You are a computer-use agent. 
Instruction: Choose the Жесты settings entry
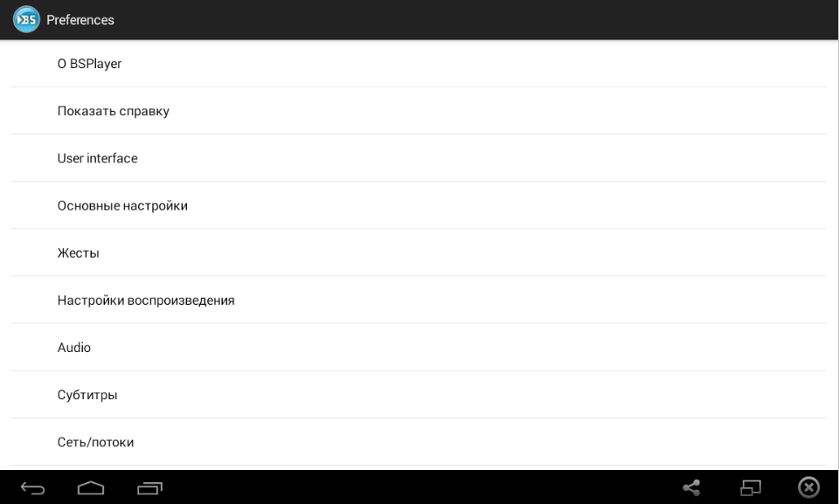(79, 252)
